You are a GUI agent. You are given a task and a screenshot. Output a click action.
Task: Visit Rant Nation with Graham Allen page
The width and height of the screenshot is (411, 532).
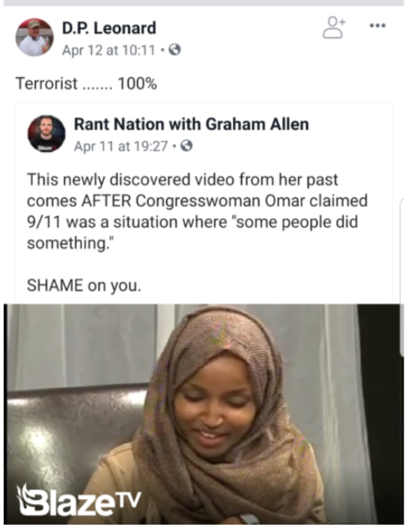(191, 124)
